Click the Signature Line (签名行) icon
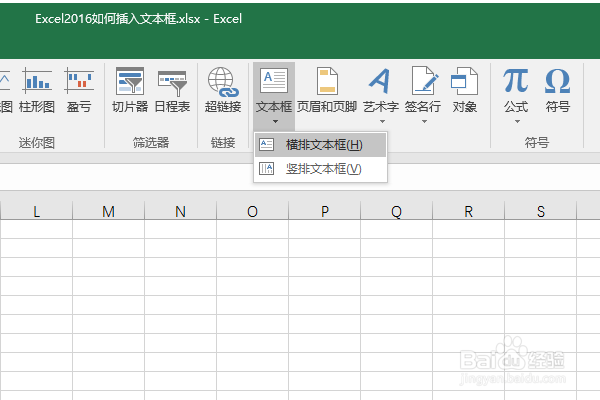 click(x=424, y=81)
